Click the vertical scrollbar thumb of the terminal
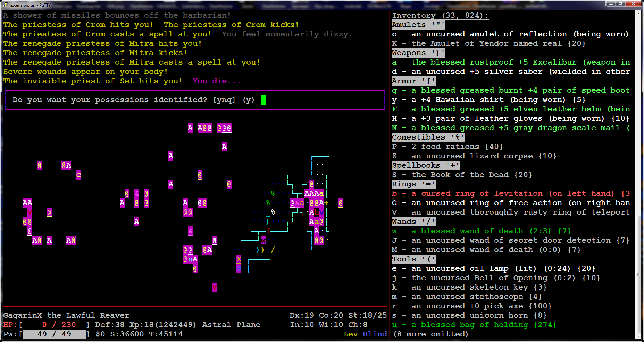 [638, 274]
